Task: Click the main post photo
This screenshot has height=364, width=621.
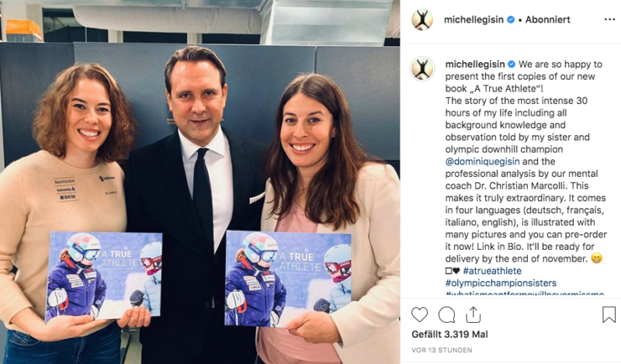Action: click(x=200, y=182)
